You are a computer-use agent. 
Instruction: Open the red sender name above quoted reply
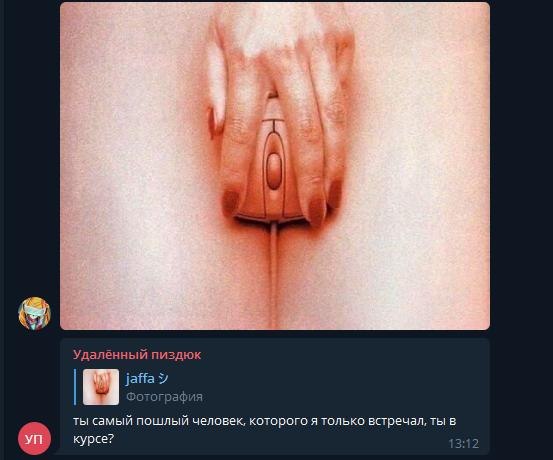[137, 355]
